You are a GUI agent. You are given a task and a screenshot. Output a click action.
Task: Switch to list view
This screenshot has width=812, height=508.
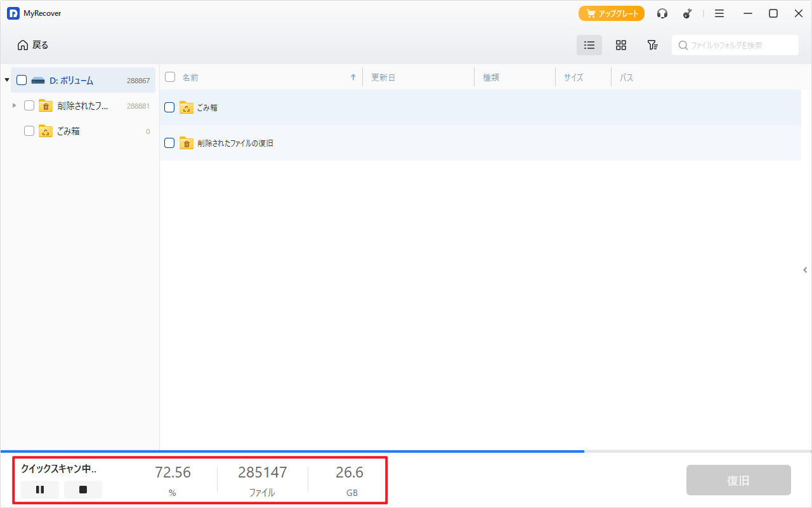pos(589,45)
